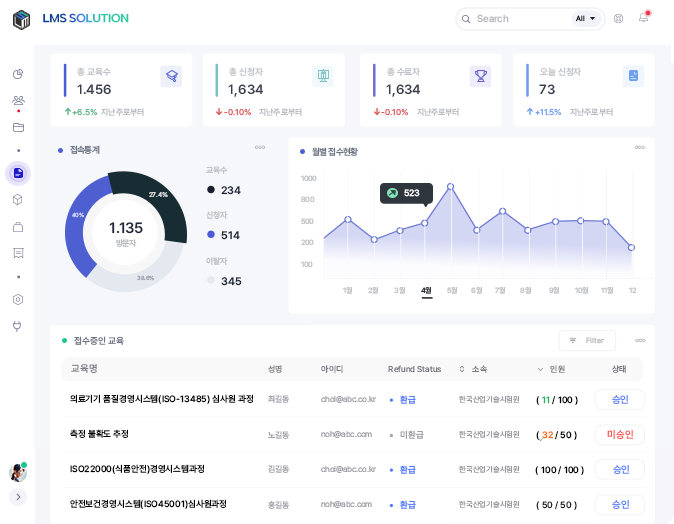Open the folder sidebar icon
674x524 pixels.
18,127
